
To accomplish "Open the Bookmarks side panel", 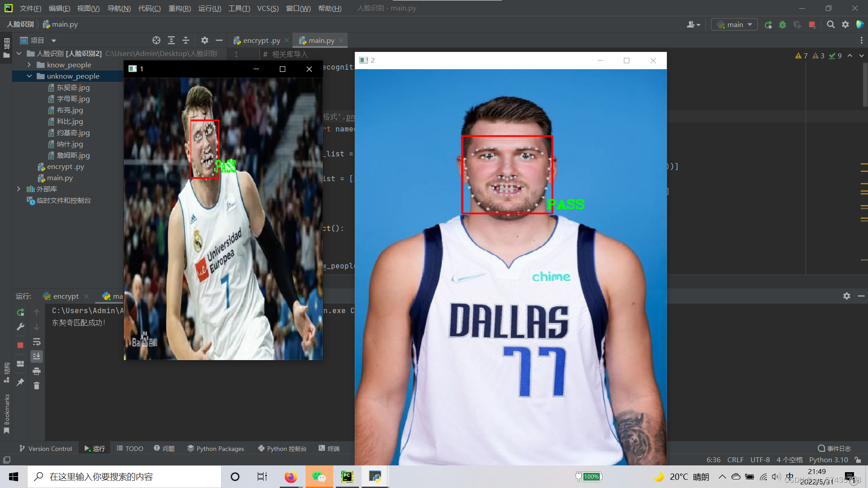I will 7,413.
